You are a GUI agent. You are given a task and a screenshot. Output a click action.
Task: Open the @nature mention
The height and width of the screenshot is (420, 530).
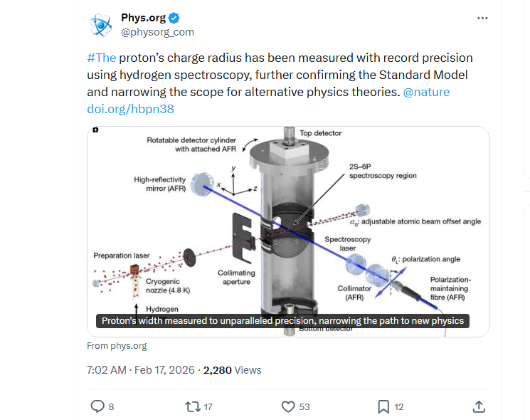pos(426,92)
